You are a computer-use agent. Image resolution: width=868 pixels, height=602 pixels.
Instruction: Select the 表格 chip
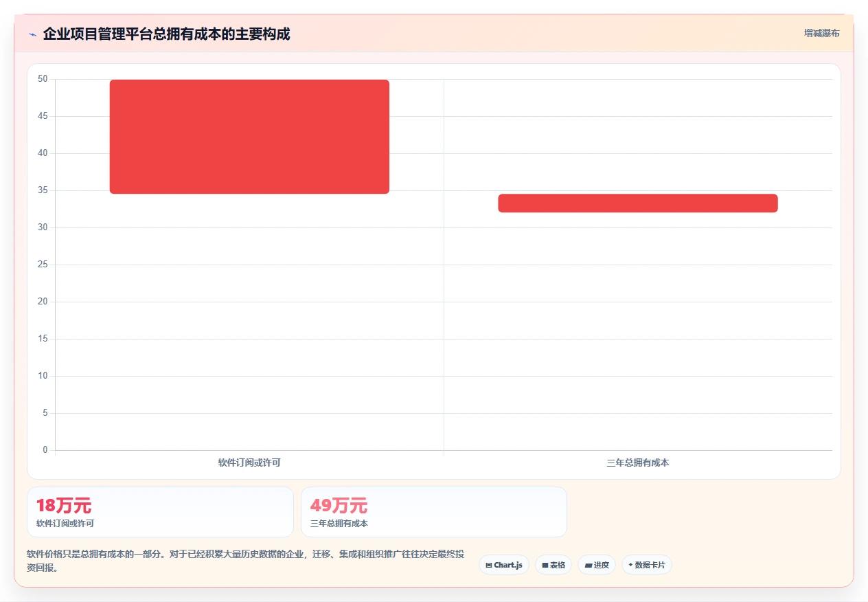click(x=553, y=565)
